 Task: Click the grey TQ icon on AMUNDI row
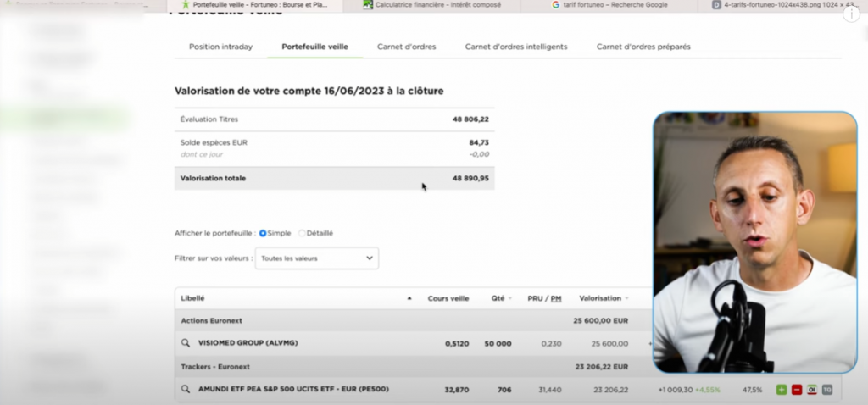click(x=826, y=390)
